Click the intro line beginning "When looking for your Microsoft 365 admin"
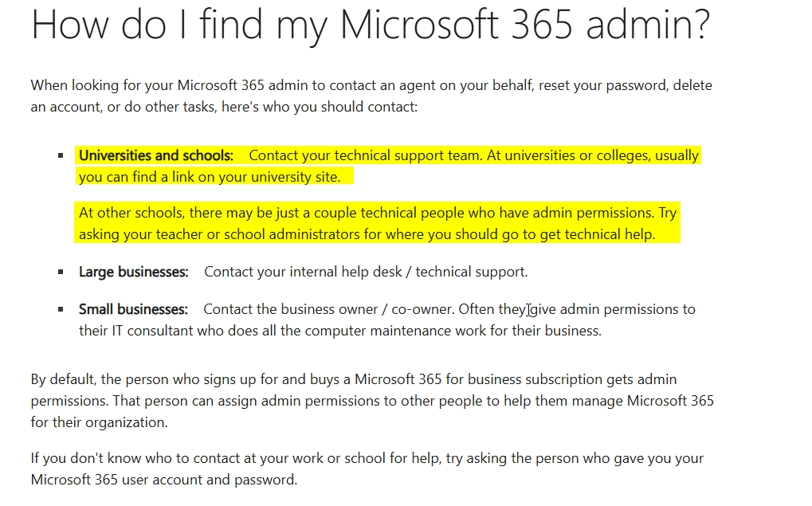Screen dimensions: 812x506 371,85
